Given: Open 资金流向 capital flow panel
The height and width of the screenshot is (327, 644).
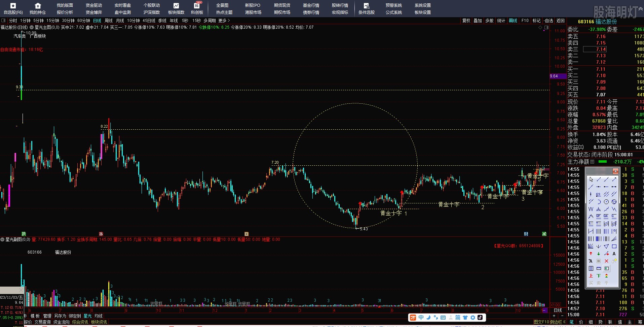Looking at the screenshot, I should coord(61,322).
